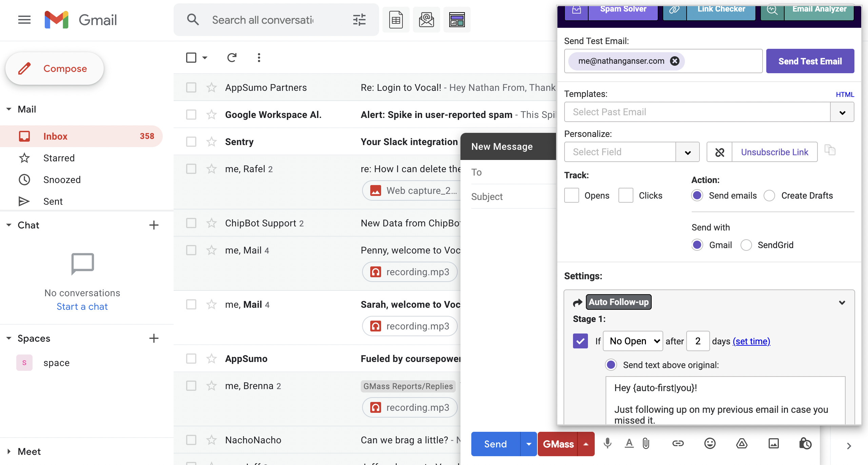The width and height of the screenshot is (868, 465).
Task: Select SendGrid as the sending method
Action: (746, 245)
